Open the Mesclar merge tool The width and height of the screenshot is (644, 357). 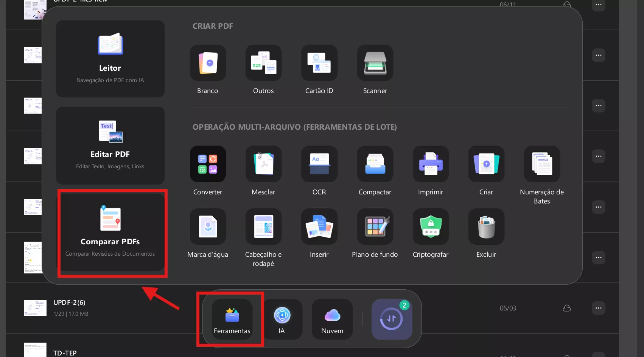[x=263, y=164]
